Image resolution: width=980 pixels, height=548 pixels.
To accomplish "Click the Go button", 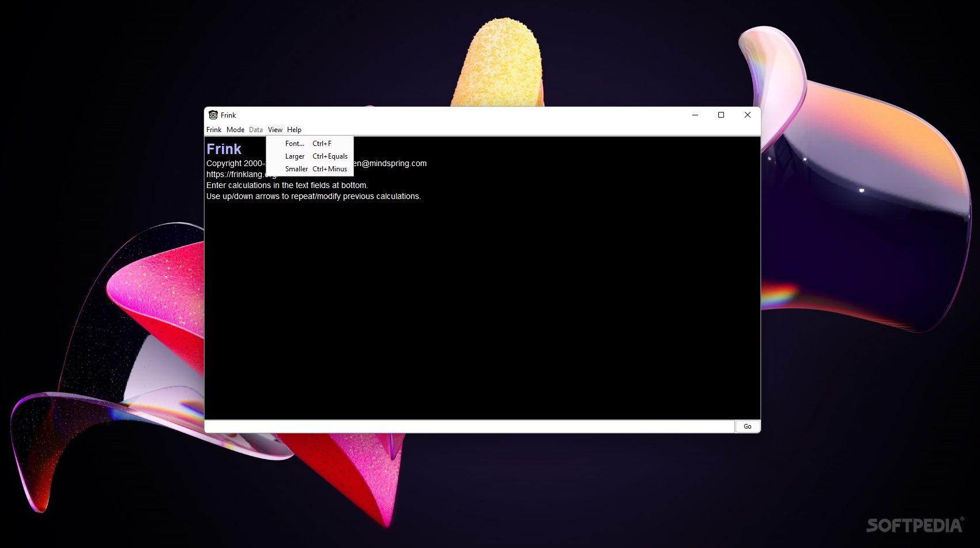I will click(747, 426).
